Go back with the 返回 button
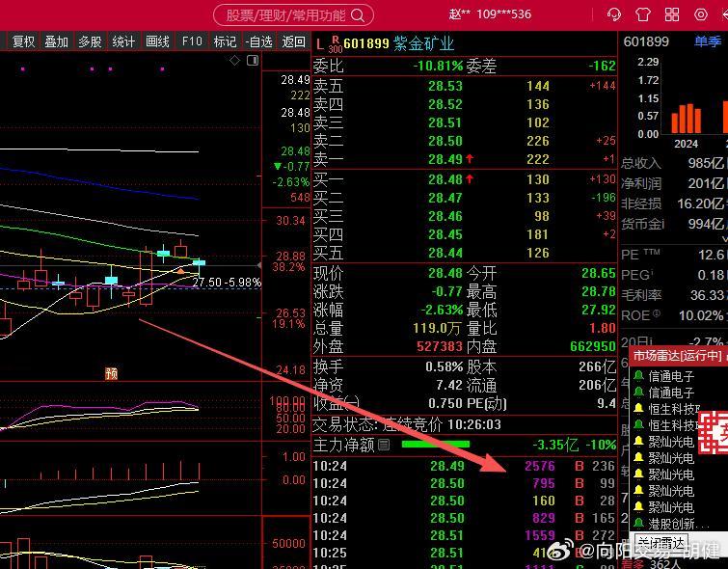Viewport: 728px width, 569px height. (x=293, y=41)
